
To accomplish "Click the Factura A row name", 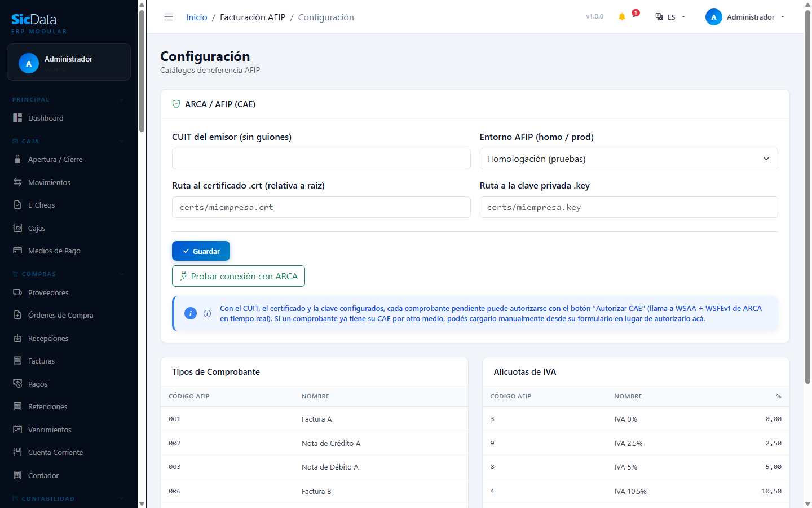I will tap(316, 419).
